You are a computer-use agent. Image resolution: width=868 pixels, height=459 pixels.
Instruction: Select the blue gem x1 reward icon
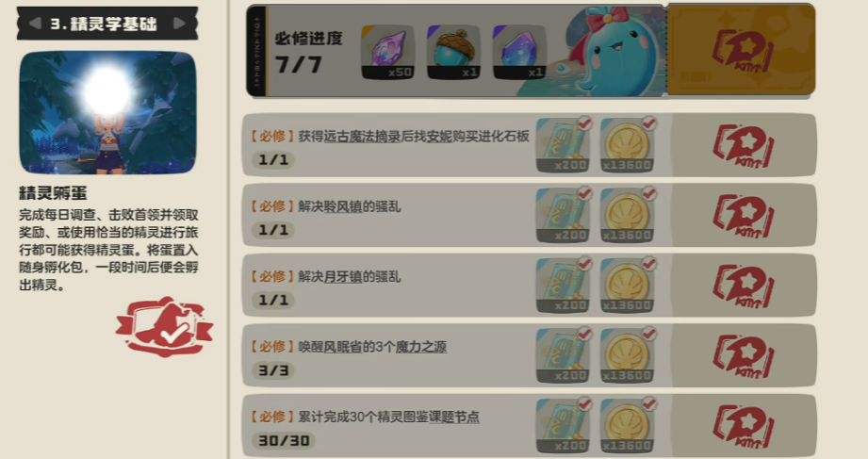click(519, 52)
